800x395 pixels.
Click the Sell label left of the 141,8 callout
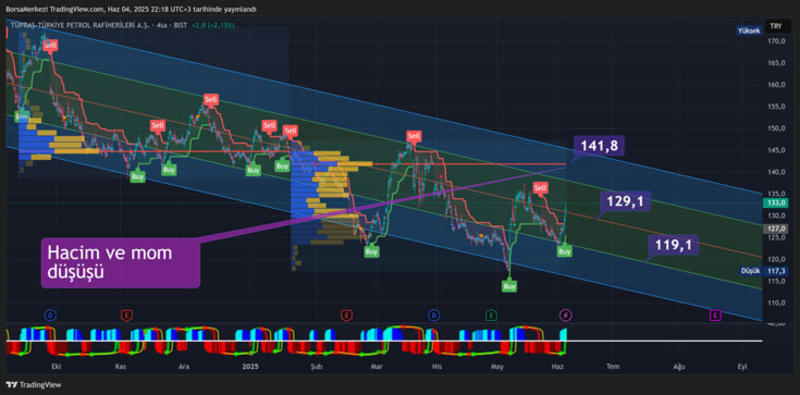[413, 136]
